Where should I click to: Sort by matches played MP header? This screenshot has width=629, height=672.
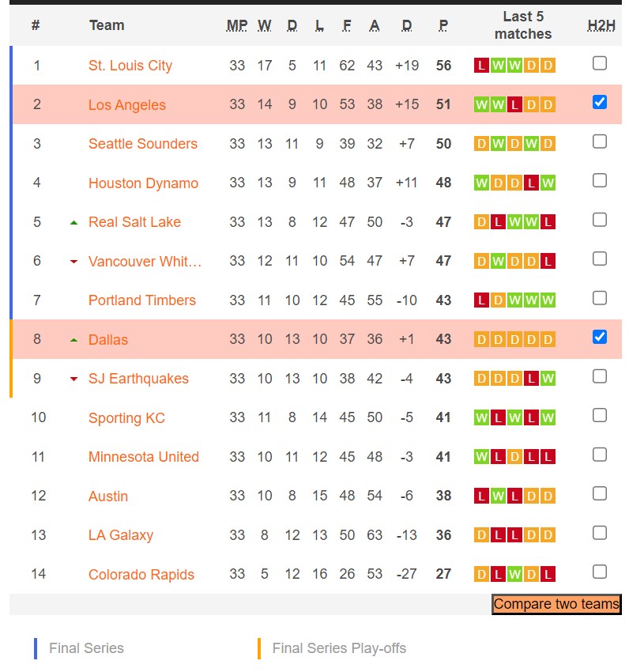point(237,25)
